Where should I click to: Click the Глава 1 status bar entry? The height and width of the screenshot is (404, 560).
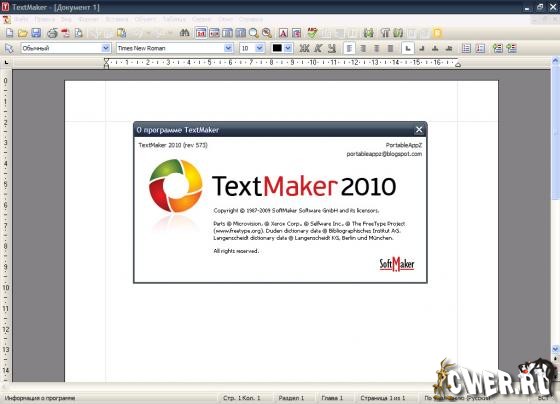(332, 398)
